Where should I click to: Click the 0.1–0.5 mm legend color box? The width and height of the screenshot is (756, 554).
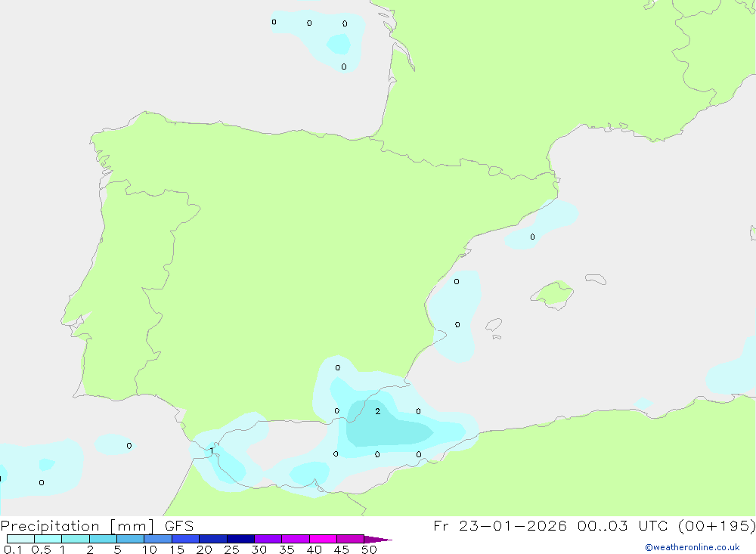tap(20, 539)
